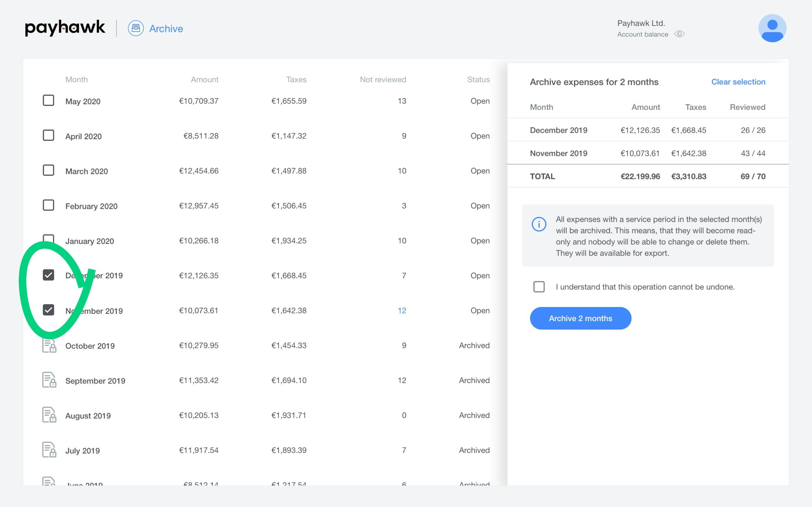Click the Archive page title link
Screen dimensions: 812x507
[166, 29]
